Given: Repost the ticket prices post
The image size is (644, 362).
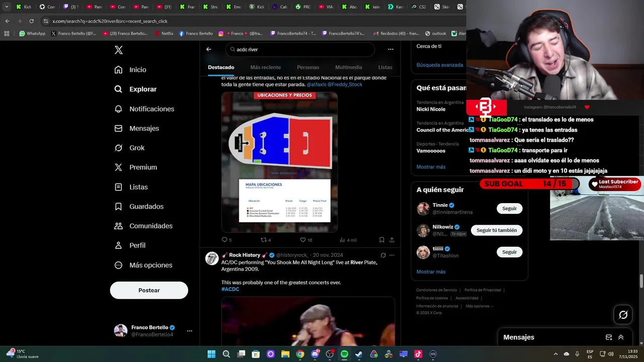Looking at the screenshot, I should [x=266, y=240].
